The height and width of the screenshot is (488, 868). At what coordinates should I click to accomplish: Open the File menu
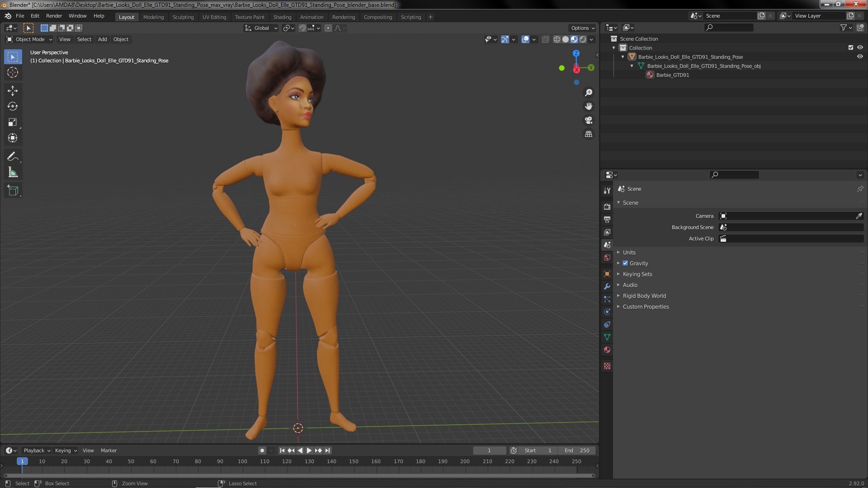[x=20, y=16]
